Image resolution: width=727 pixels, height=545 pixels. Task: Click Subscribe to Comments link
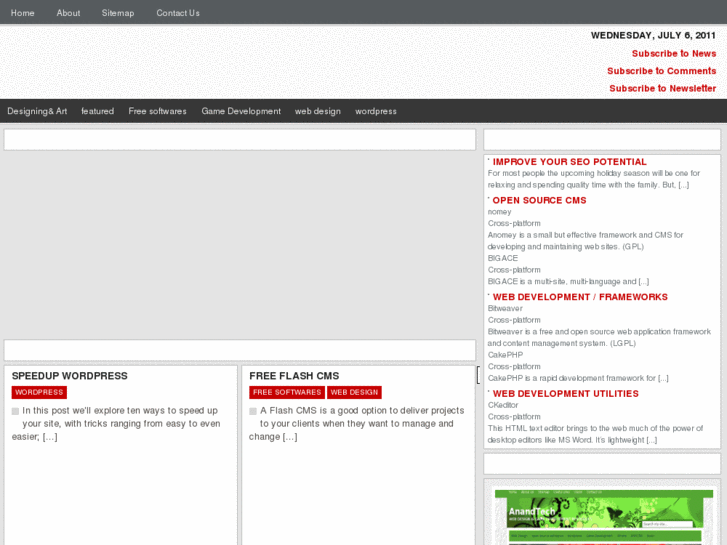click(x=662, y=71)
